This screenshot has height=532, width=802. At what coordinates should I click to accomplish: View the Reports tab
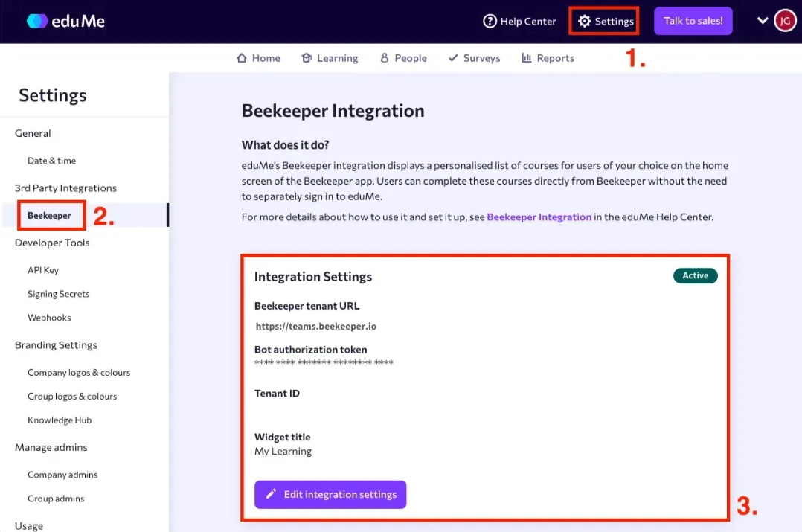(x=548, y=58)
